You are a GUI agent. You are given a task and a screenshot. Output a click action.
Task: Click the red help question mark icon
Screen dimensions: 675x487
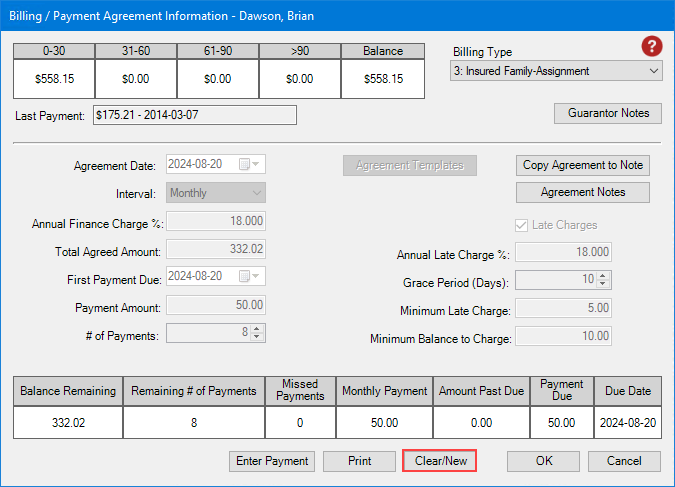click(x=653, y=47)
